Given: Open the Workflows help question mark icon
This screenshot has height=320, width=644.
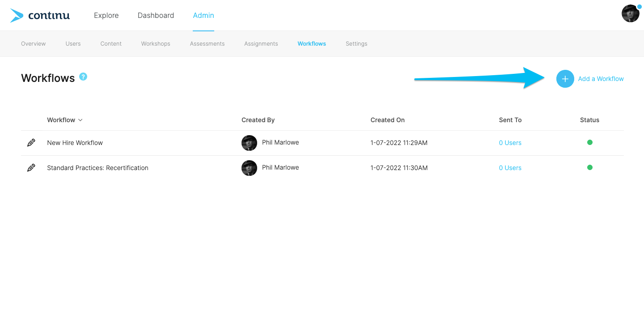Looking at the screenshot, I should pyautogui.click(x=83, y=77).
